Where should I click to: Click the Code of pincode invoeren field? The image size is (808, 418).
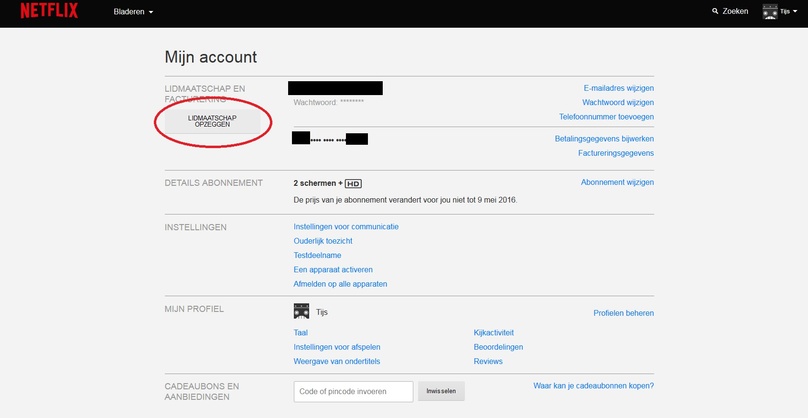coord(354,392)
